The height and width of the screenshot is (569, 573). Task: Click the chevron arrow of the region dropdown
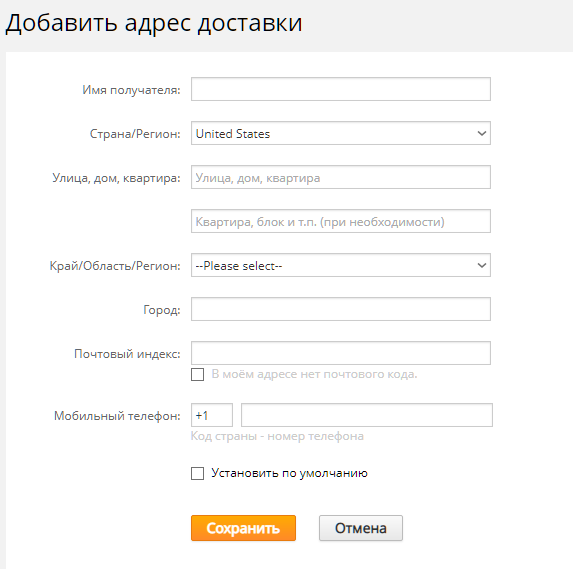[482, 265]
